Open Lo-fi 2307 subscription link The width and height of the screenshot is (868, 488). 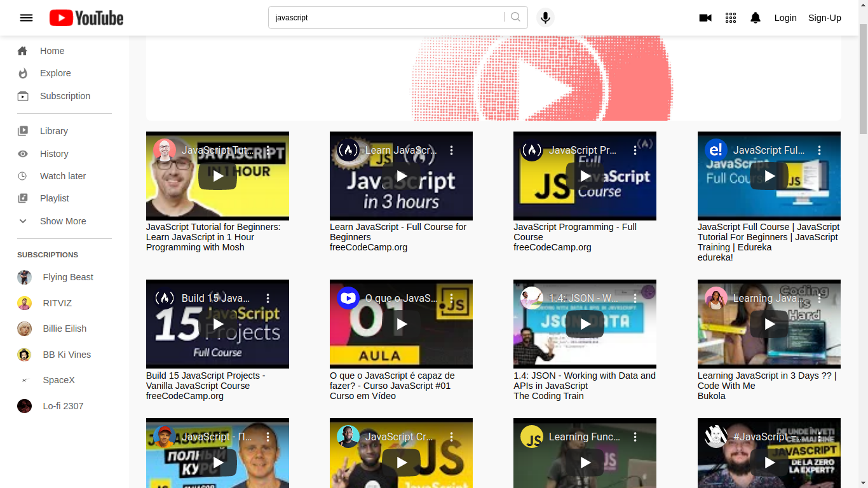tap(63, 406)
